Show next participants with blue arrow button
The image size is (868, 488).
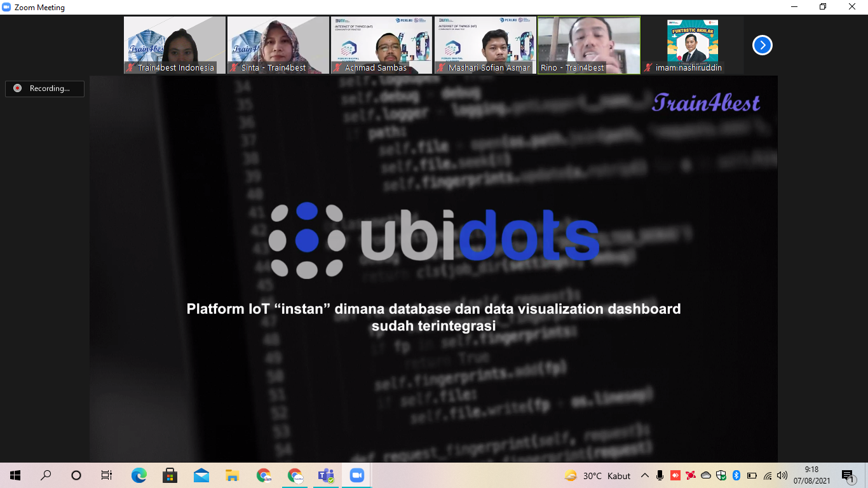(762, 45)
